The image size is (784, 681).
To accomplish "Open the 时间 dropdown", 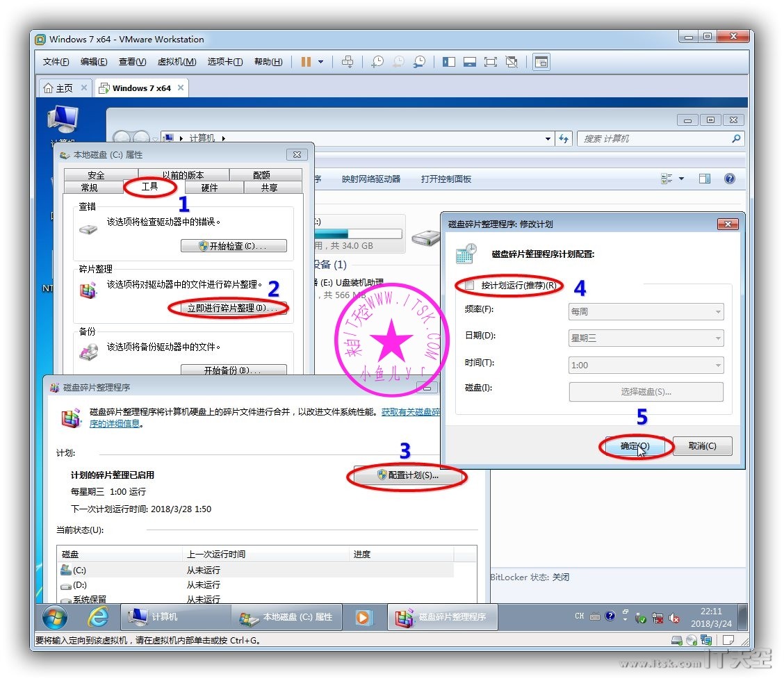I will pyautogui.click(x=646, y=366).
